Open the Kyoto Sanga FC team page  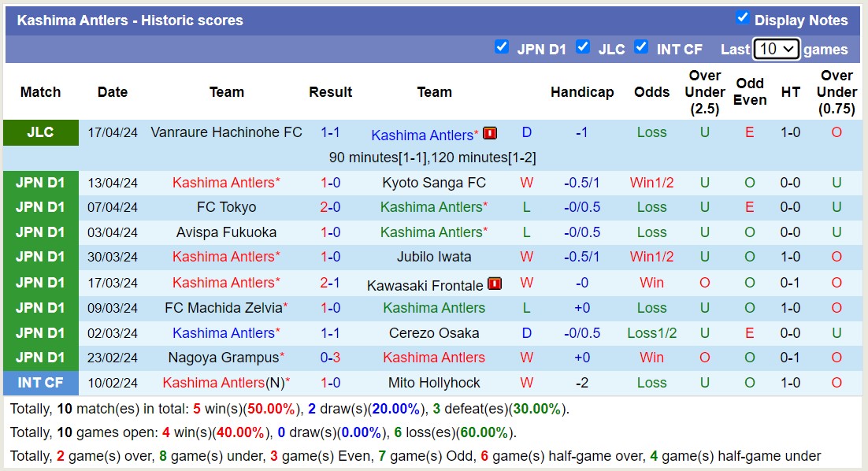[x=434, y=182]
